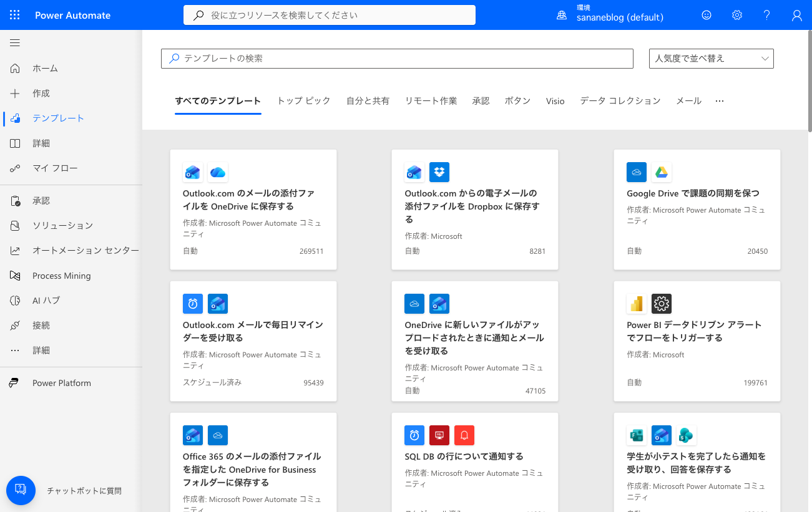Screen dimensions: 812x512
Task: Select the すべてのテンプレート tab
Action: (218, 100)
